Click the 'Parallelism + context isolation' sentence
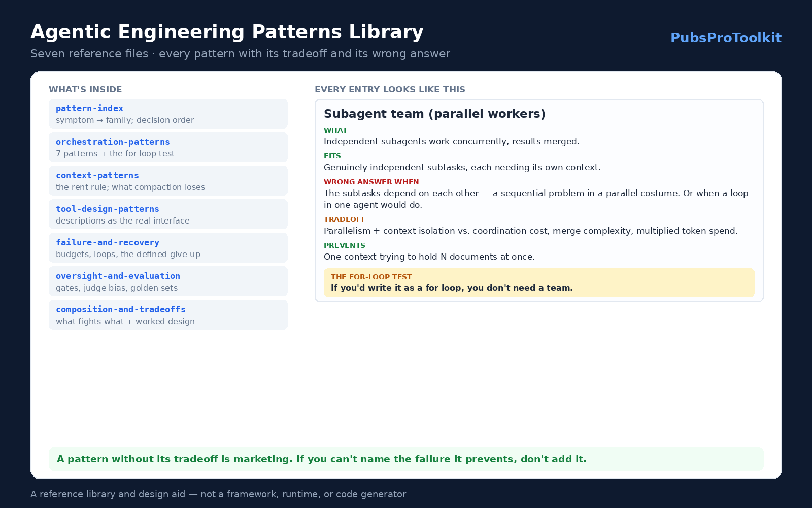This screenshot has width=812, height=508. (530, 231)
